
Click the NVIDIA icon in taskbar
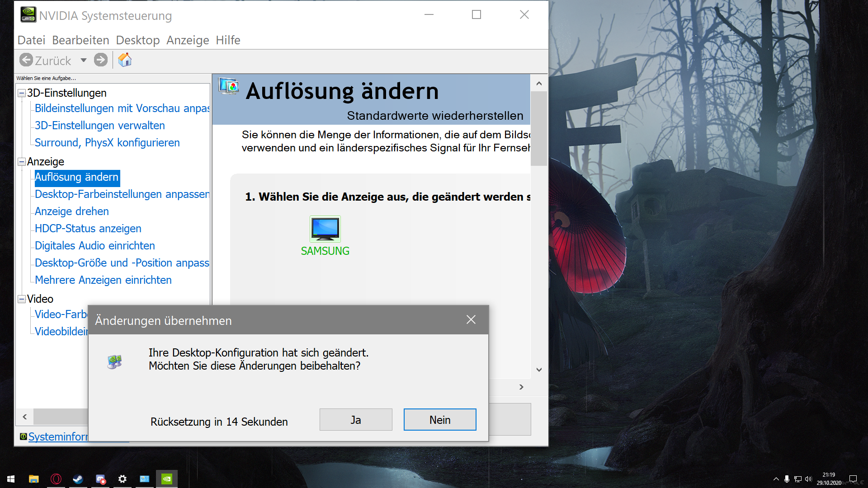click(167, 479)
